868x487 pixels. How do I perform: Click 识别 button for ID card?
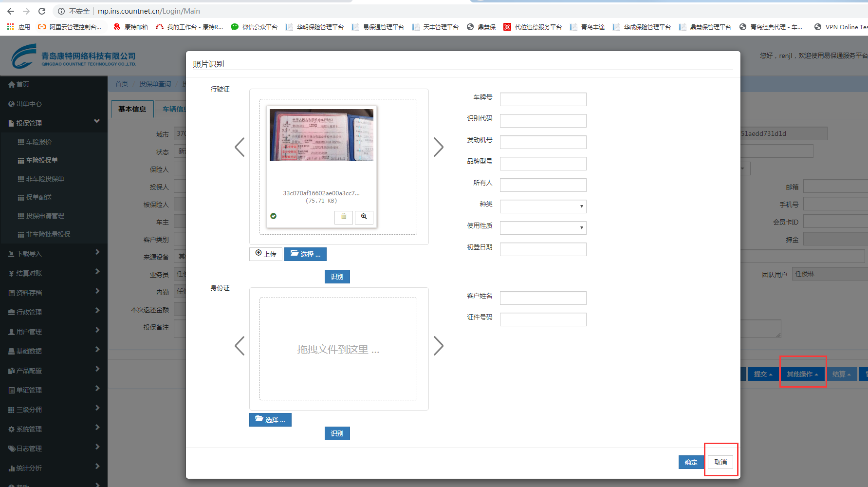pos(337,433)
